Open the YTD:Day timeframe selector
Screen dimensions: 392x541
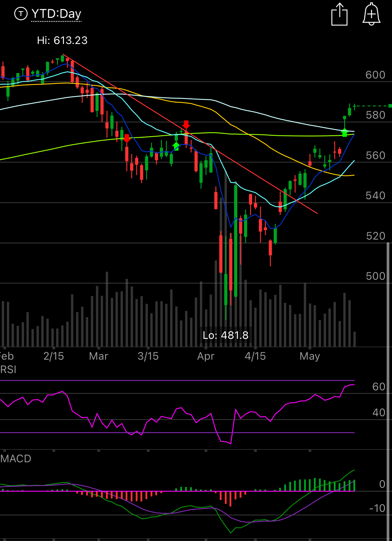point(56,14)
